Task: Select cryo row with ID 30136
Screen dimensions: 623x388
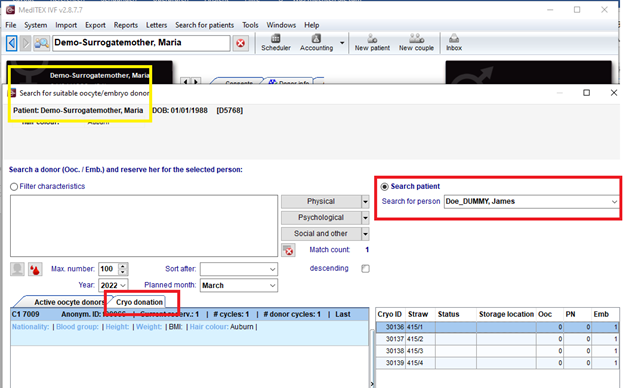Action: click(x=497, y=327)
